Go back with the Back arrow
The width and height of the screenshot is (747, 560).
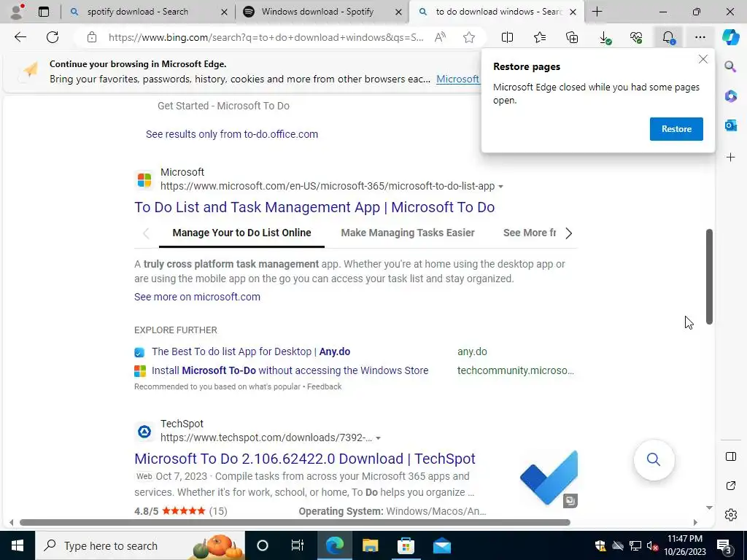(20, 37)
